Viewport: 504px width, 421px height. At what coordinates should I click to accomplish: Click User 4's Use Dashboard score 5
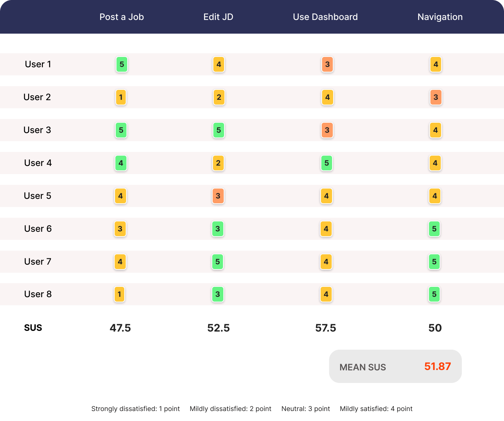pyautogui.click(x=327, y=163)
